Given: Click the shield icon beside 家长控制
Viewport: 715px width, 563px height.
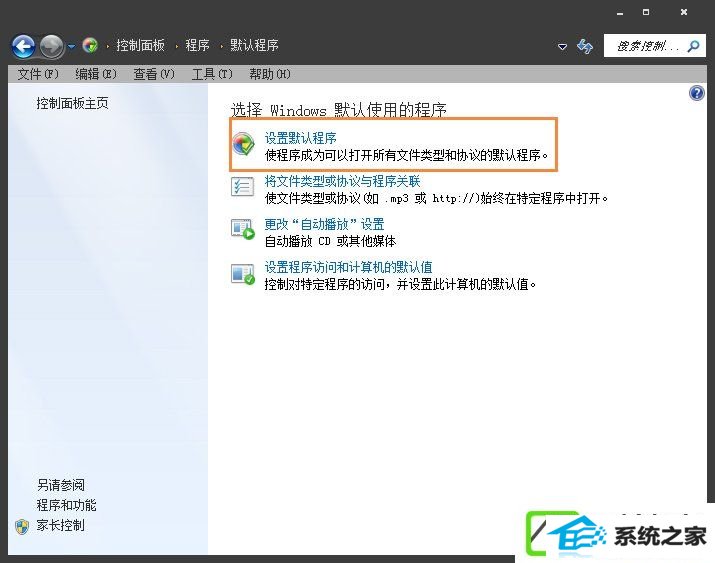Looking at the screenshot, I should [x=22, y=526].
